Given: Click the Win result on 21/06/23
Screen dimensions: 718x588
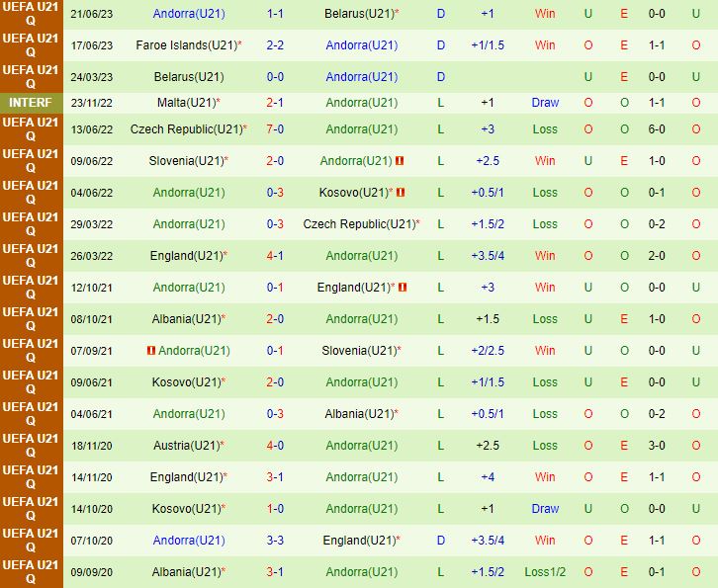Looking at the screenshot, I should coord(545,14).
